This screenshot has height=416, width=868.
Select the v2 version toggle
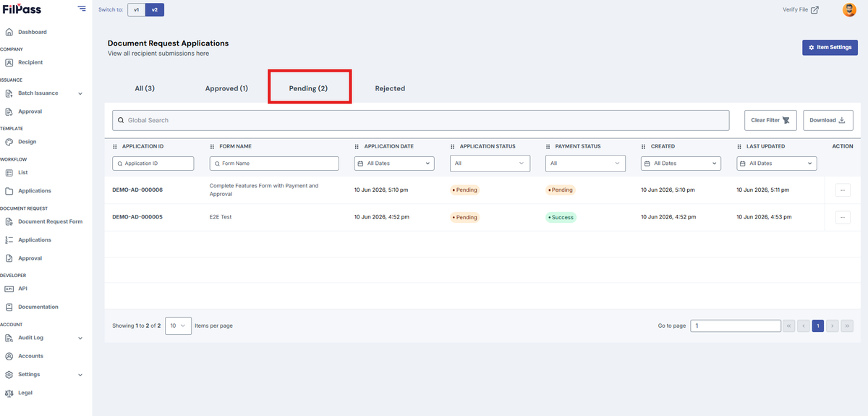(x=155, y=9)
